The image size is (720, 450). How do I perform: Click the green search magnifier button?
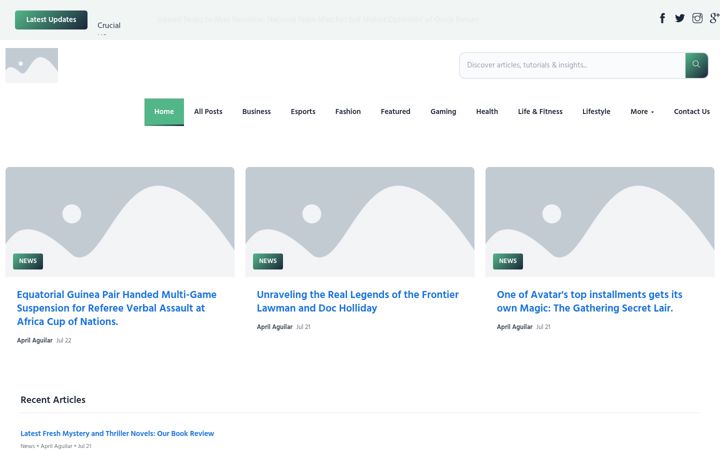click(696, 65)
